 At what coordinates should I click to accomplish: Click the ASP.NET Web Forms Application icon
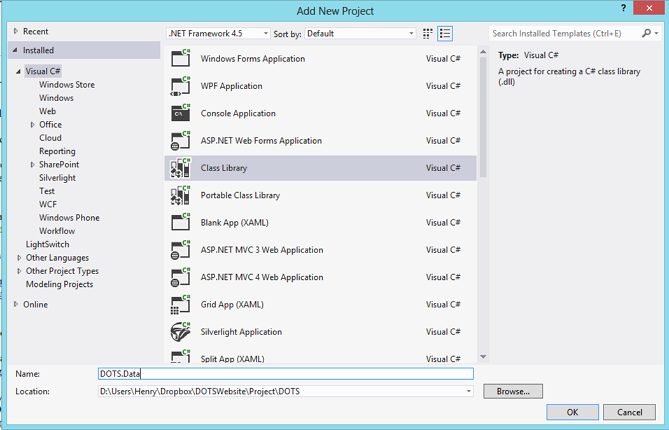(180, 140)
